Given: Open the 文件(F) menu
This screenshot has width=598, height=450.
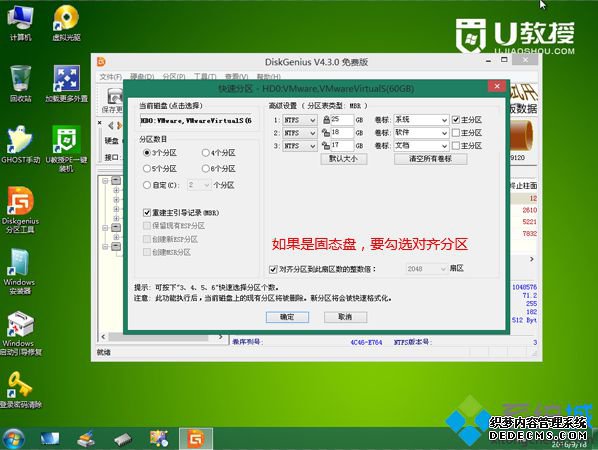Looking at the screenshot, I should (x=110, y=77).
